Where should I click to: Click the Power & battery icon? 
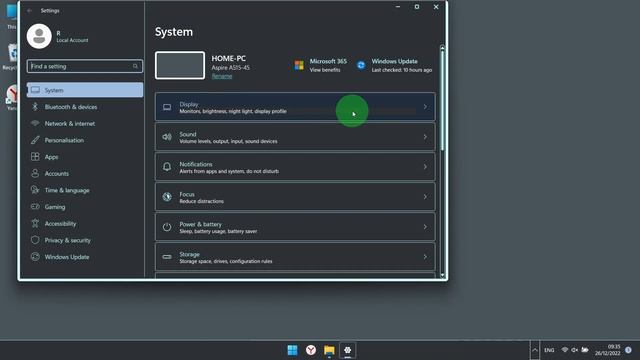167,227
